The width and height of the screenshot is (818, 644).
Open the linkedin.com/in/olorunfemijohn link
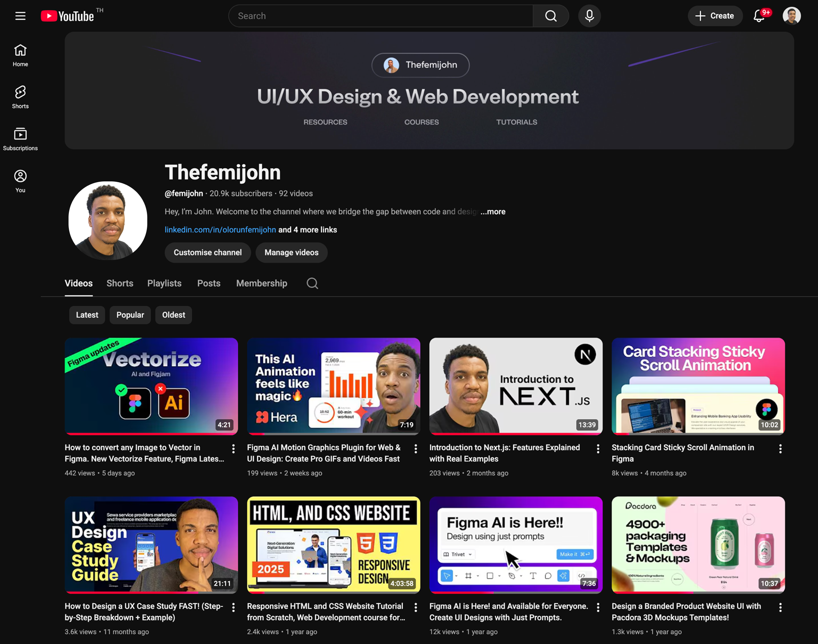(220, 229)
